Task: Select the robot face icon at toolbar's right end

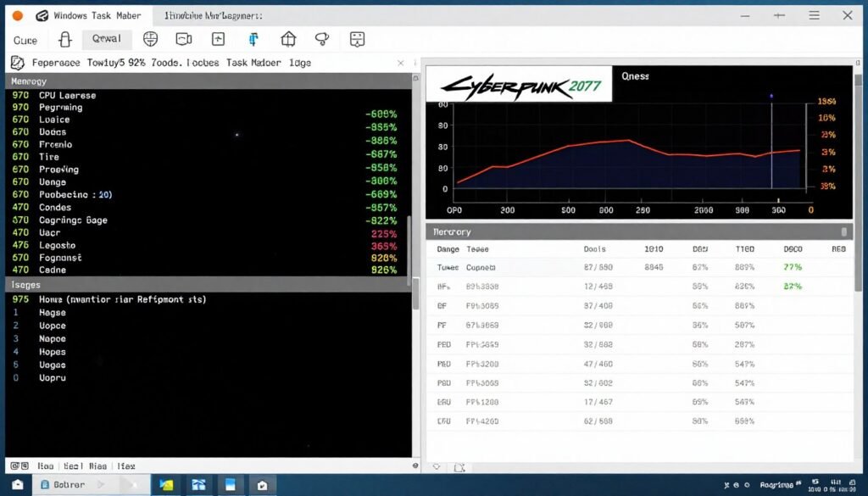Action: point(357,39)
